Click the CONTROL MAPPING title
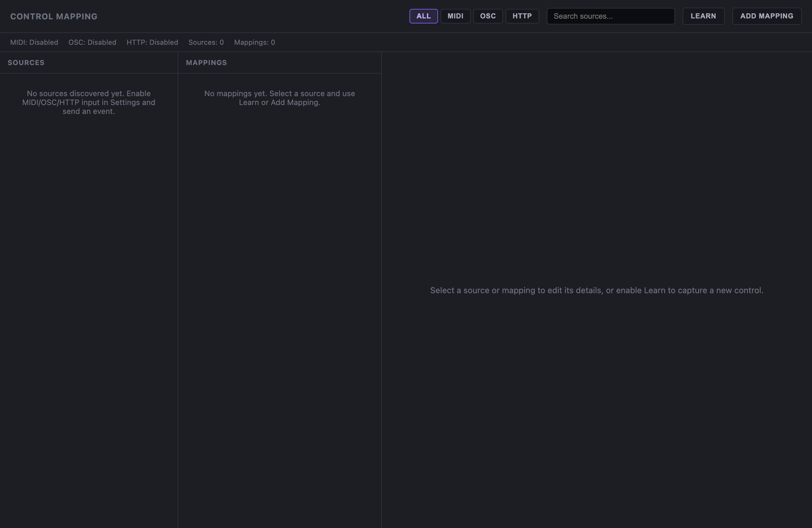812x528 pixels. pos(54,16)
